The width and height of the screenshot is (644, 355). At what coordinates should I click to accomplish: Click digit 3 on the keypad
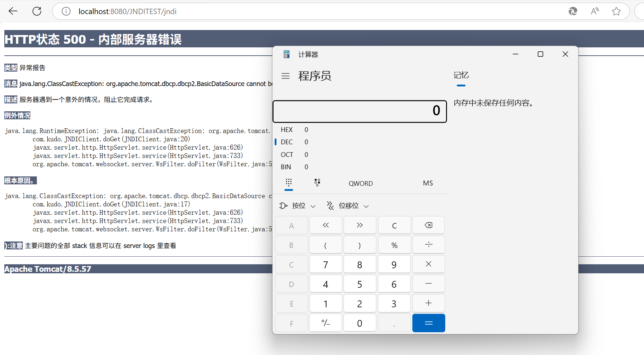(394, 303)
